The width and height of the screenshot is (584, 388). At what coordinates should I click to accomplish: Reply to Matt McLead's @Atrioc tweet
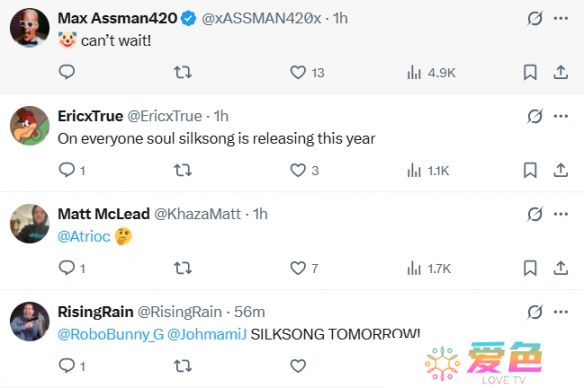pyautogui.click(x=67, y=268)
